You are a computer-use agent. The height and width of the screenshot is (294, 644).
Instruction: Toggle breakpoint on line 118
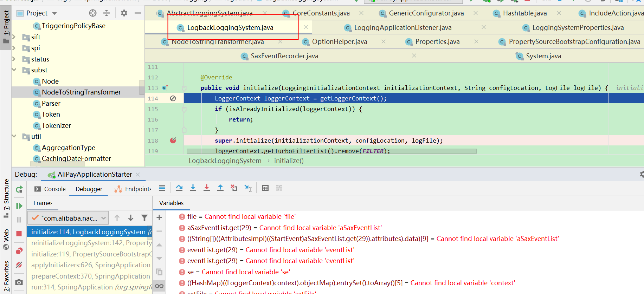(173, 141)
